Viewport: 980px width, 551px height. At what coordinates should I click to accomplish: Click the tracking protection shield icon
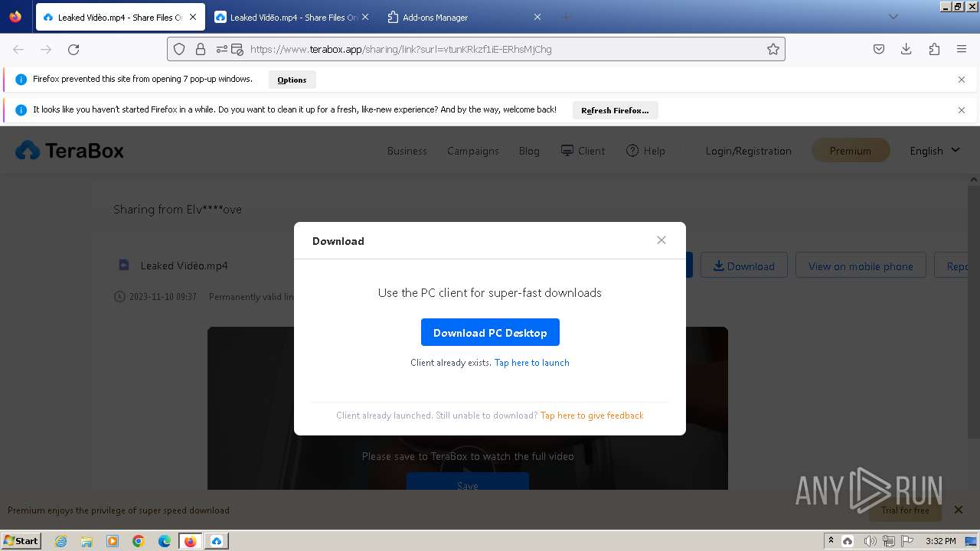(x=179, y=49)
